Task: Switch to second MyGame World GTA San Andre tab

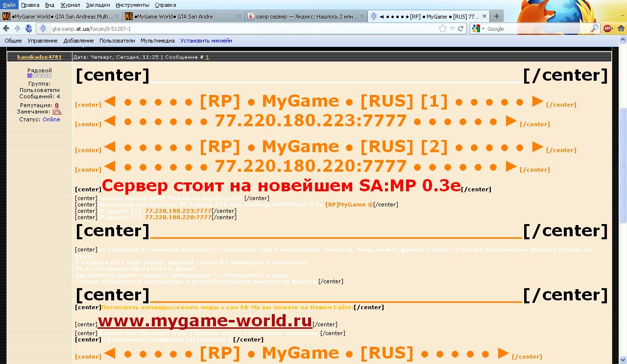Action: [x=184, y=16]
